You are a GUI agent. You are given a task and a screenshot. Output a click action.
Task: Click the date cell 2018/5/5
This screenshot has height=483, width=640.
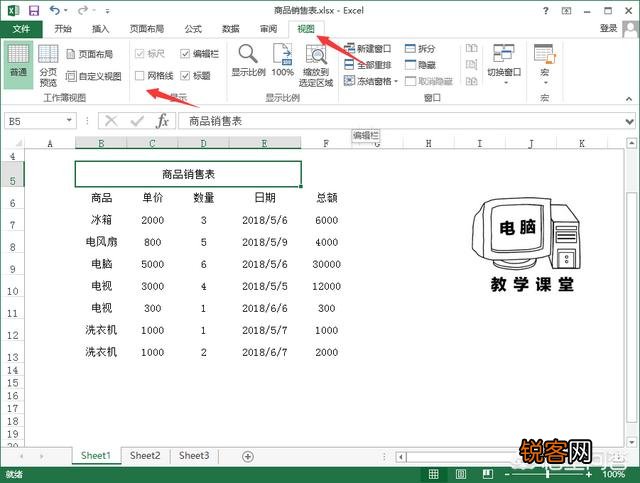click(x=265, y=286)
